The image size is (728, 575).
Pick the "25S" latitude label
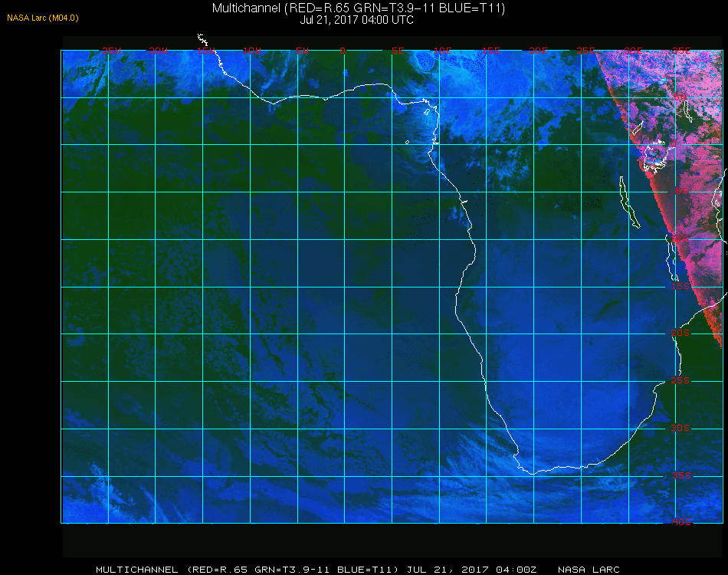pyautogui.click(x=680, y=380)
